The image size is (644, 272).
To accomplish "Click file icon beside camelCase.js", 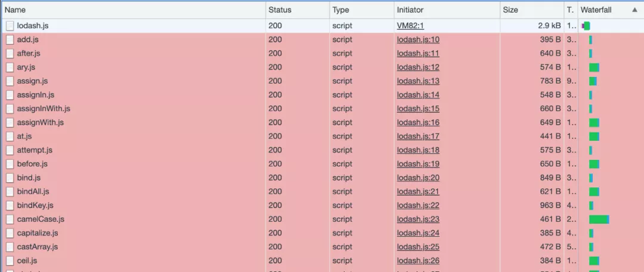I will pyautogui.click(x=10, y=220).
